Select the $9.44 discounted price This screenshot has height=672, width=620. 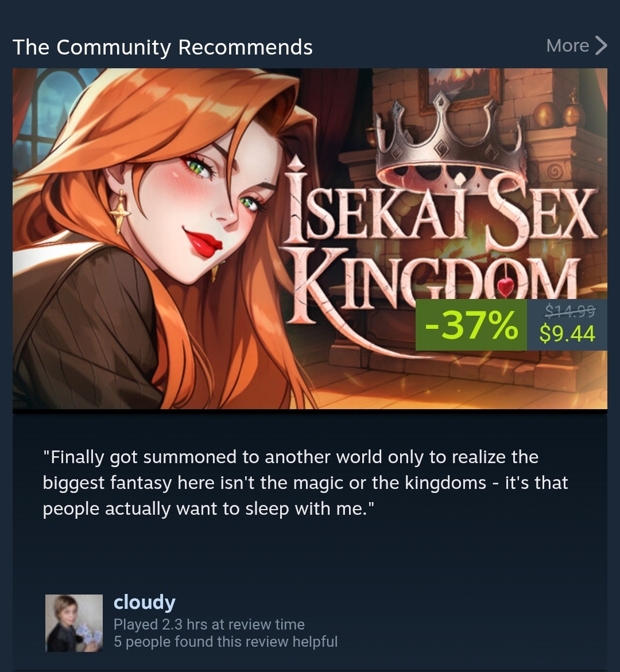coord(567,334)
